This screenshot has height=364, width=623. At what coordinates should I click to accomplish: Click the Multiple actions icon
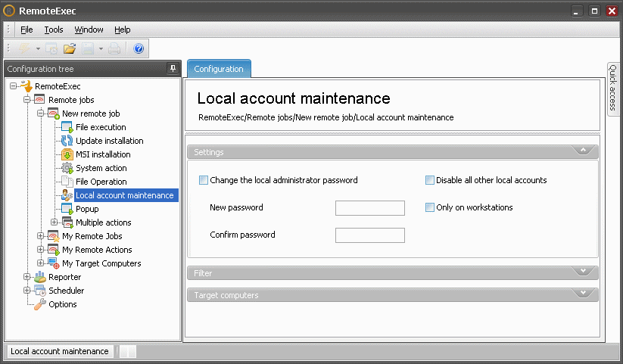coord(67,222)
